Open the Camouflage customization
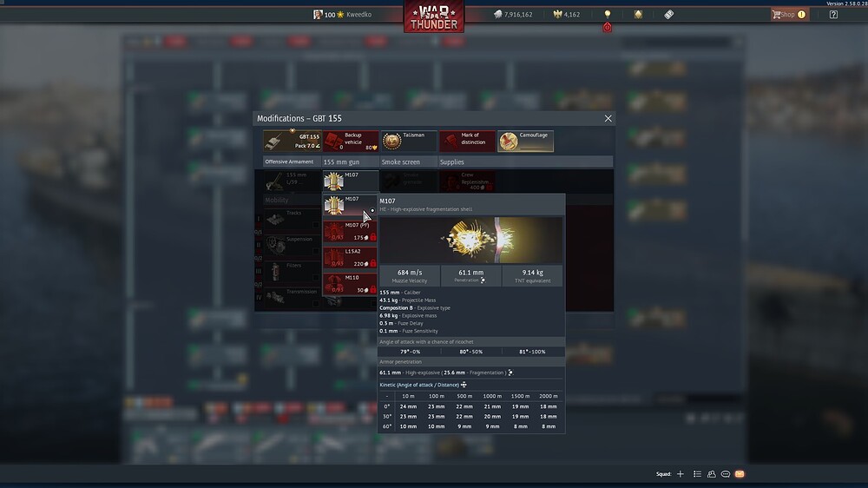The width and height of the screenshot is (868, 488). coord(525,141)
